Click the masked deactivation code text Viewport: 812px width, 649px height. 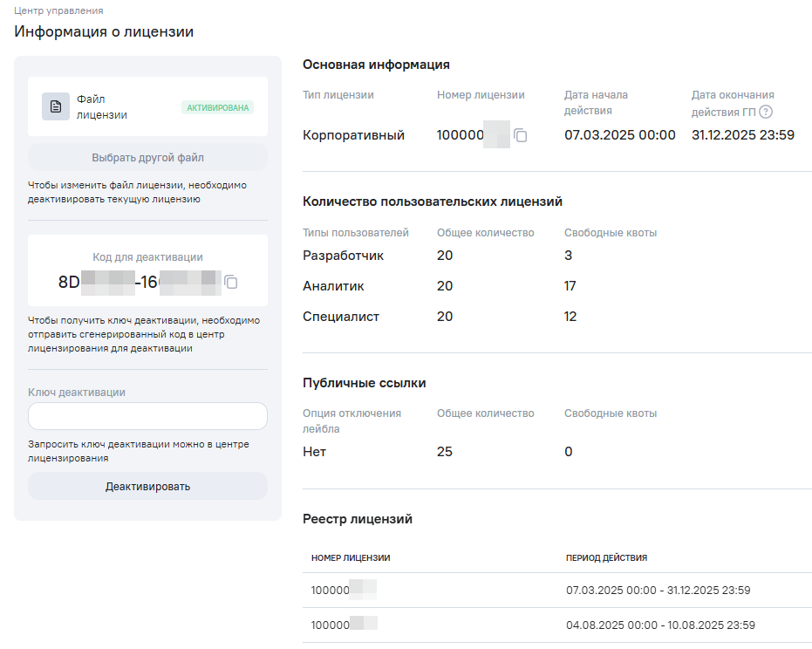coord(140,281)
